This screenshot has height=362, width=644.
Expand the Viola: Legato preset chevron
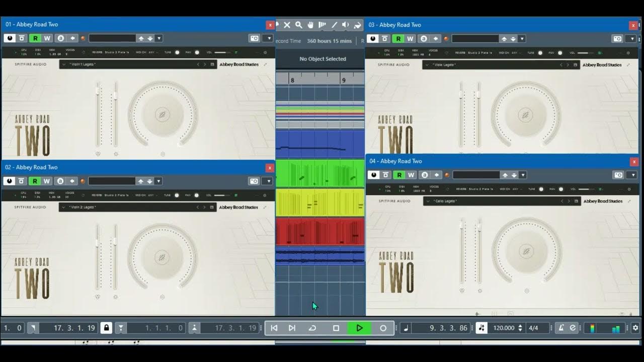coord(427,65)
